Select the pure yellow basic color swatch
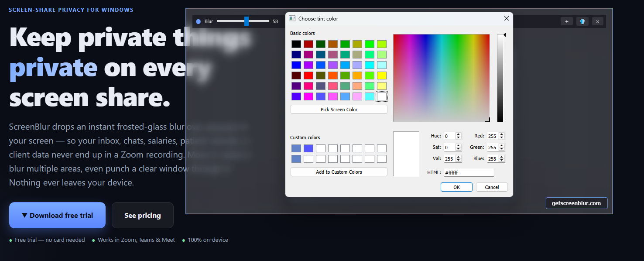Screen dimensions: 644x261 382,76
